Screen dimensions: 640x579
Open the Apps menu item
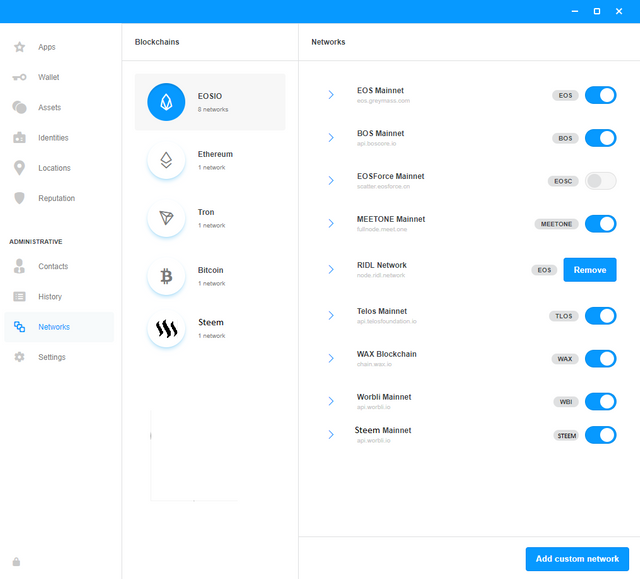[x=59, y=47]
